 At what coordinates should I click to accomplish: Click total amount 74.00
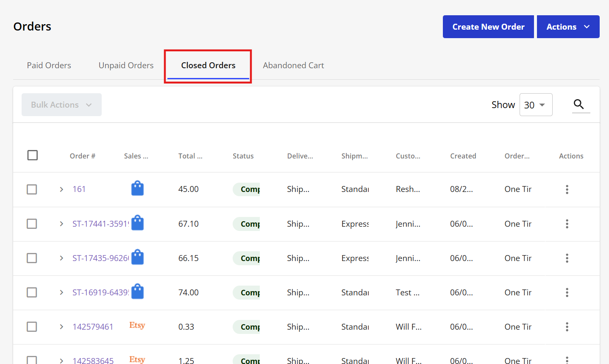[x=189, y=292]
